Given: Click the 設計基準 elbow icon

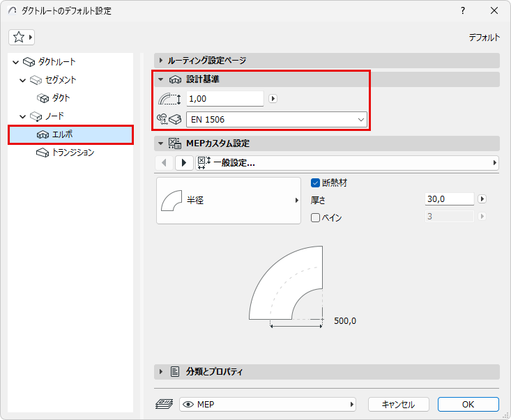Looking at the screenshot, I should coord(175,79).
